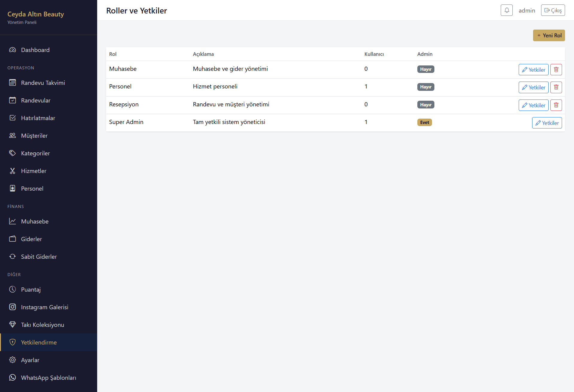Click the Ceyda Altın Beauty brand title
Image resolution: width=574 pixels, height=392 pixels.
[x=36, y=14]
